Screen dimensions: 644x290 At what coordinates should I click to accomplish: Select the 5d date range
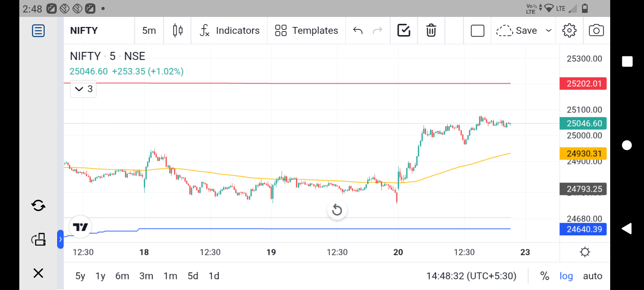pyautogui.click(x=193, y=276)
